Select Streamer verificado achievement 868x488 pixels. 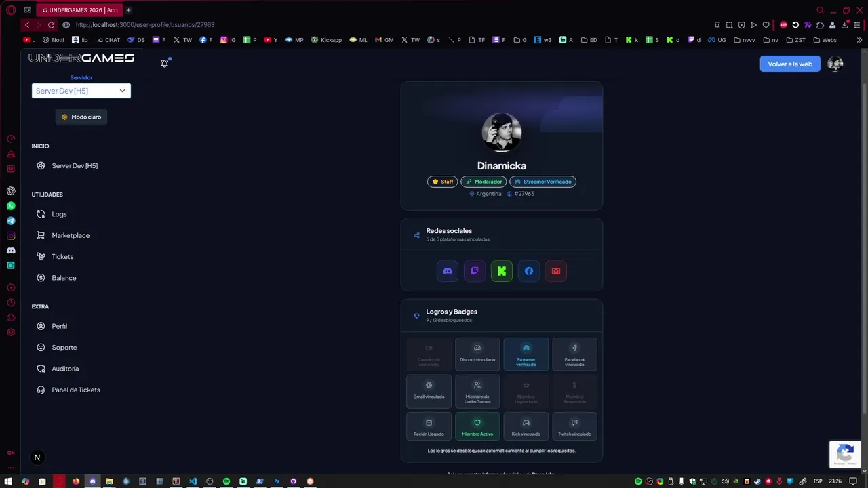pyautogui.click(x=526, y=354)
